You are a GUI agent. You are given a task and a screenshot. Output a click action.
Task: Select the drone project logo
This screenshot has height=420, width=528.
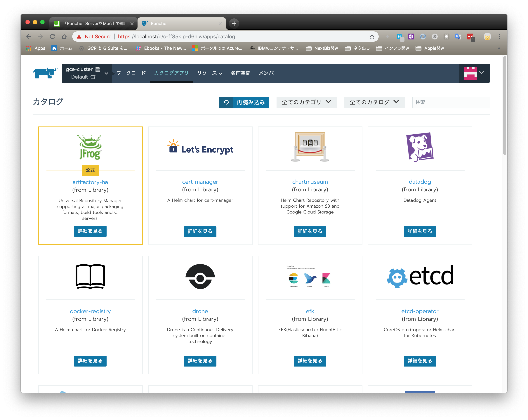tap(200, 277)
